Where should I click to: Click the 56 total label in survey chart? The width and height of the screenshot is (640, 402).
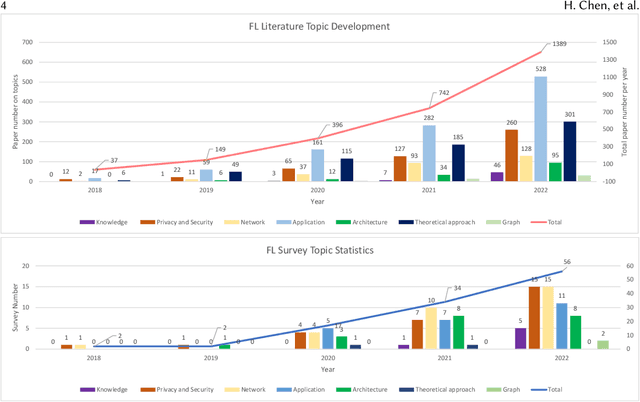569,261
